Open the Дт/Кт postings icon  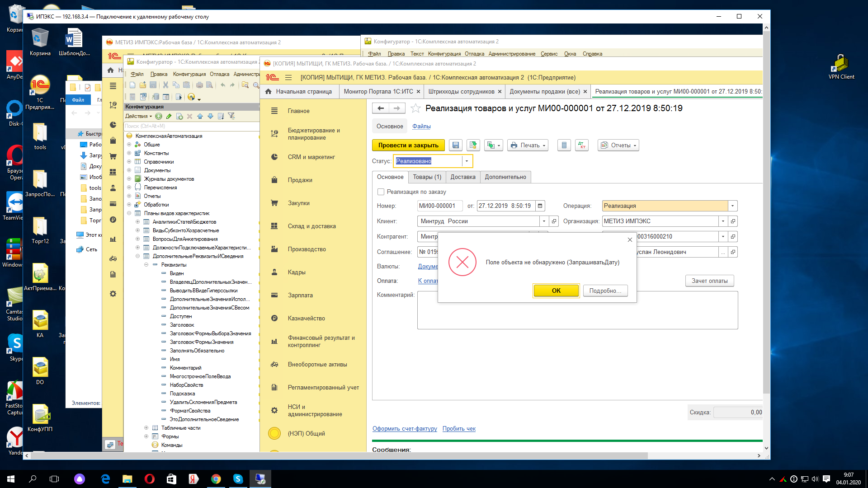click(x=582, y=145)
